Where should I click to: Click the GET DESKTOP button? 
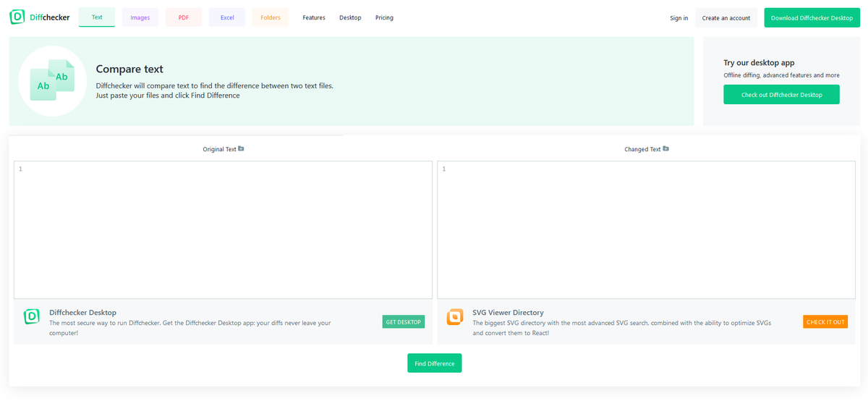coord(404,322)
